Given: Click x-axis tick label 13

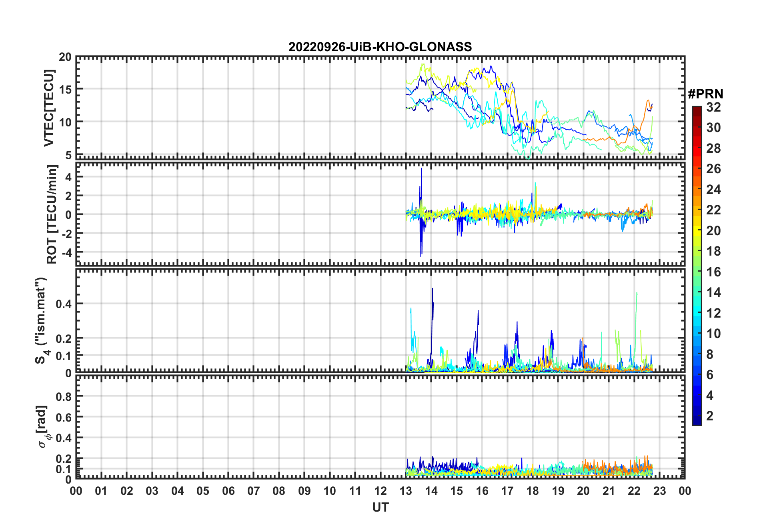Looking at the screenshot, I should (406, 491).
